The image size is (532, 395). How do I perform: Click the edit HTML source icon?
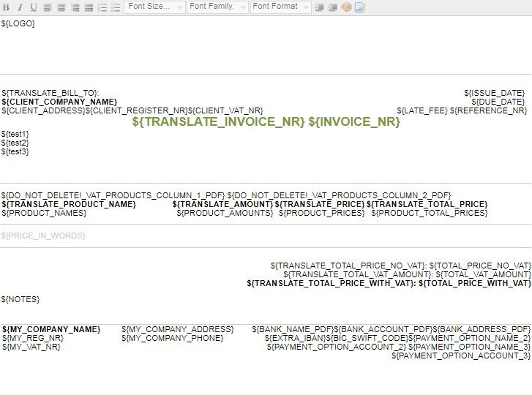click(x=359, y=7)
